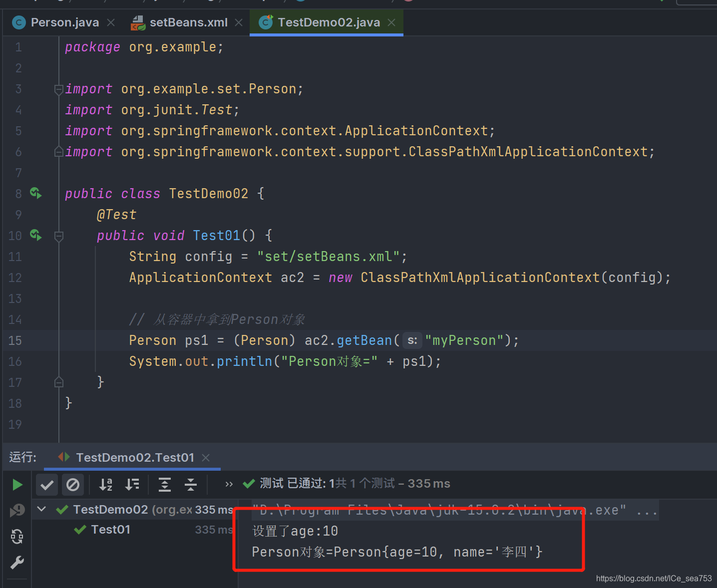Sort tests alphabetically

coord(106,485)
